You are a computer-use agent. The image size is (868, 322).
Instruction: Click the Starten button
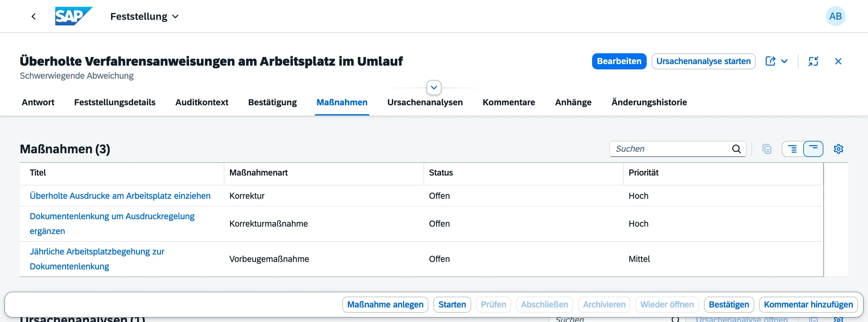(452, 304)
